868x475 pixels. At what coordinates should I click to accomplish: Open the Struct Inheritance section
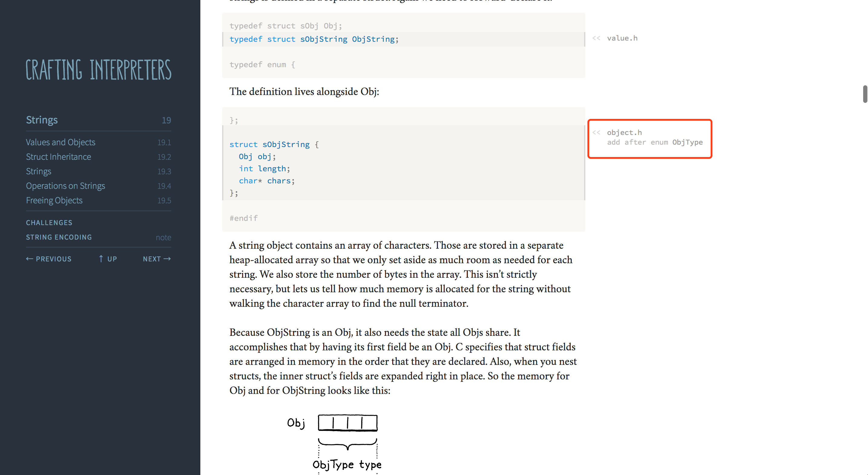[58, 157]
